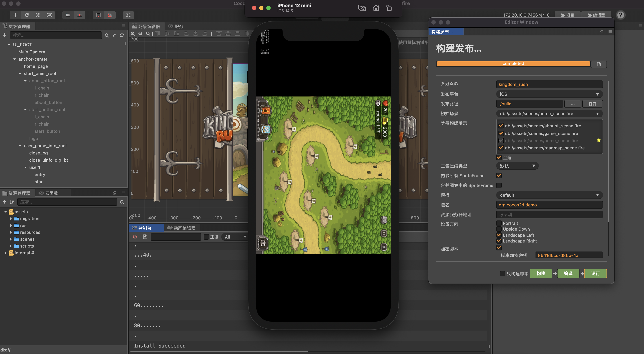
Task: Refresh the hierarchy panel tree
Action: click(122, 35)
